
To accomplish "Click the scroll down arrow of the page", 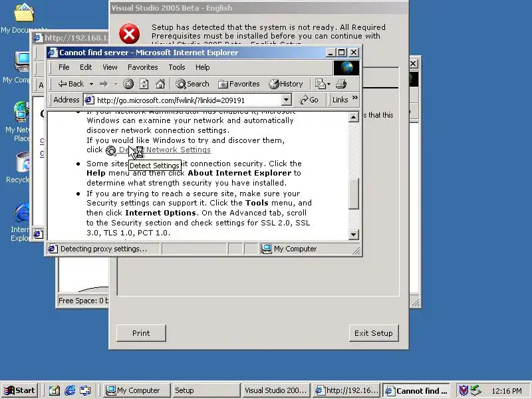I will click(353, 235).
